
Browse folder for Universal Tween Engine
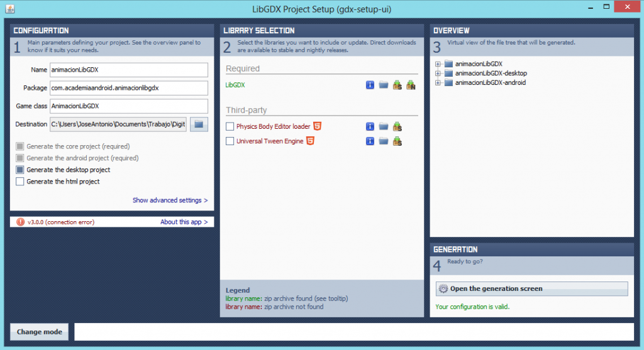(384, 141)
